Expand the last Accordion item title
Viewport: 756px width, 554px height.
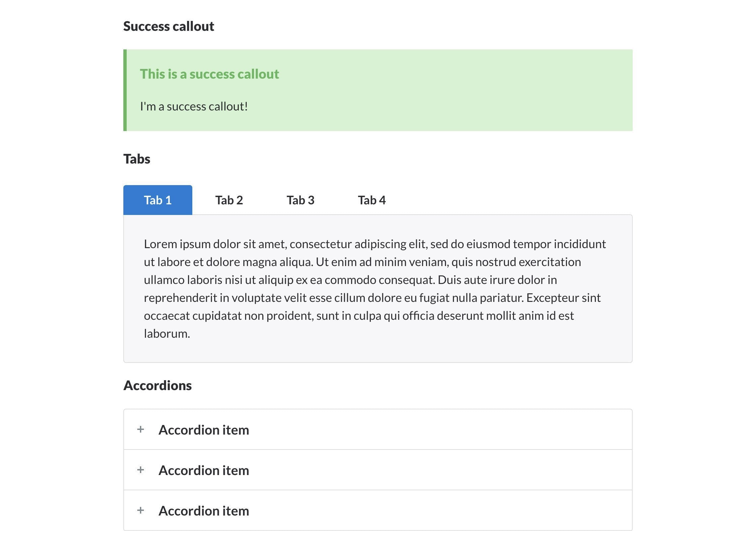point(204,511)
